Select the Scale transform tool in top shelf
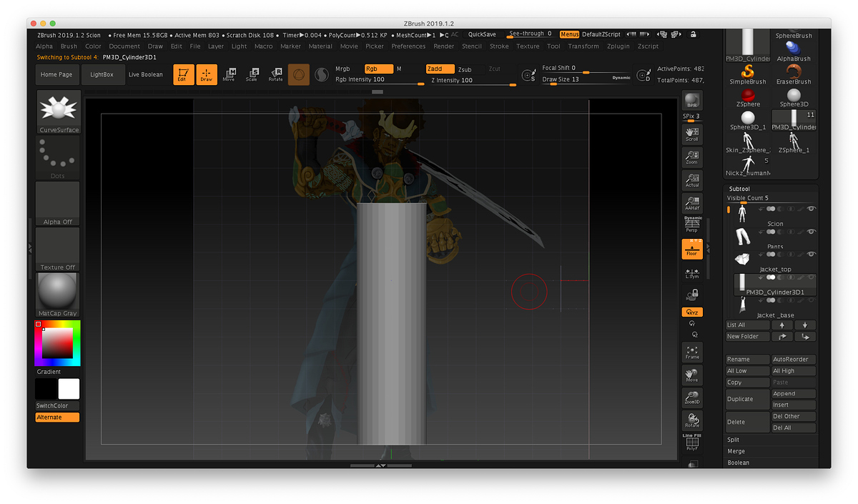The height and width of the screenshot is (504, 858). pos(252,74)
